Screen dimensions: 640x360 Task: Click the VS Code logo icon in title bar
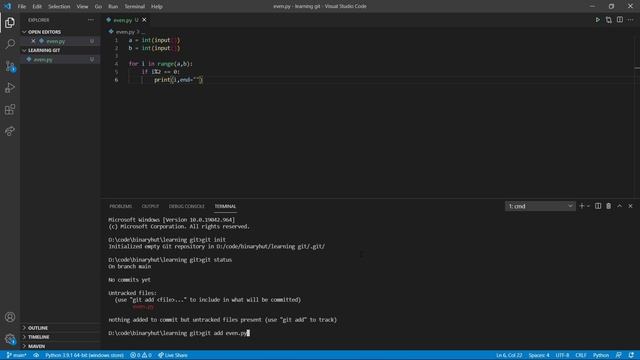[x=7, y=6]
